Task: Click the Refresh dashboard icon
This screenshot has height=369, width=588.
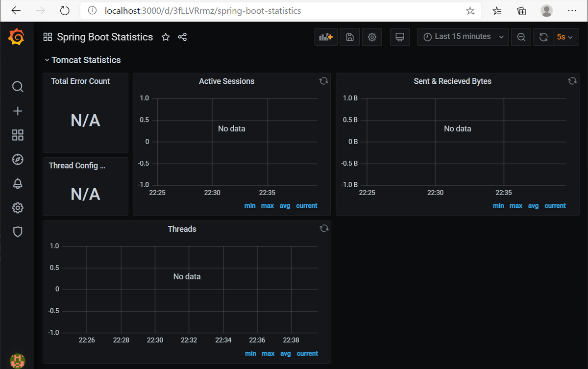Action: (543, 37)
